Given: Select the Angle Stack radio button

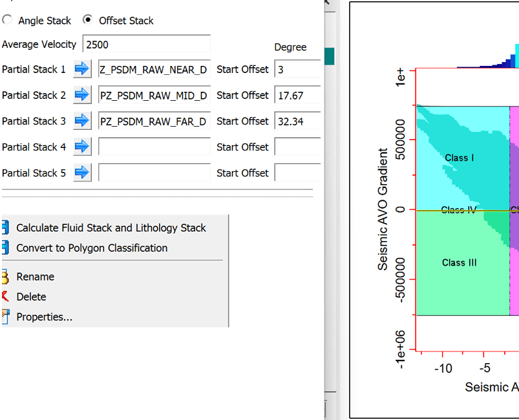Looking at the screenshot, I should [7, 20].
